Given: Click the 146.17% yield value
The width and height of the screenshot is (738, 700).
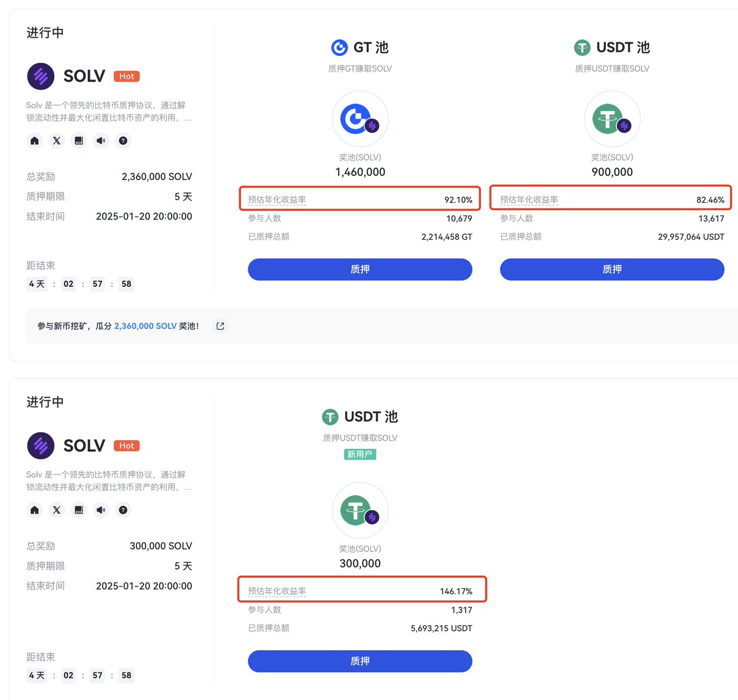Looking at the screenshot, I should pos(456,591).
